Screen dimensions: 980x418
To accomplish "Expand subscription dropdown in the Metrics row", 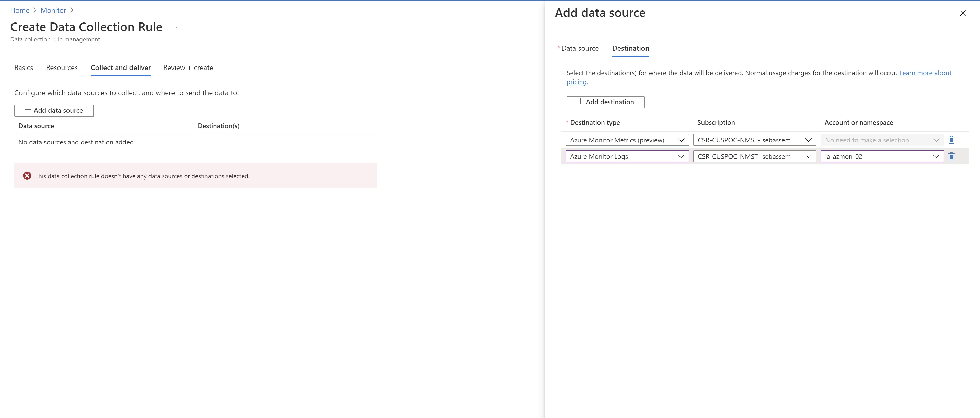I will [x=754, y=140].
